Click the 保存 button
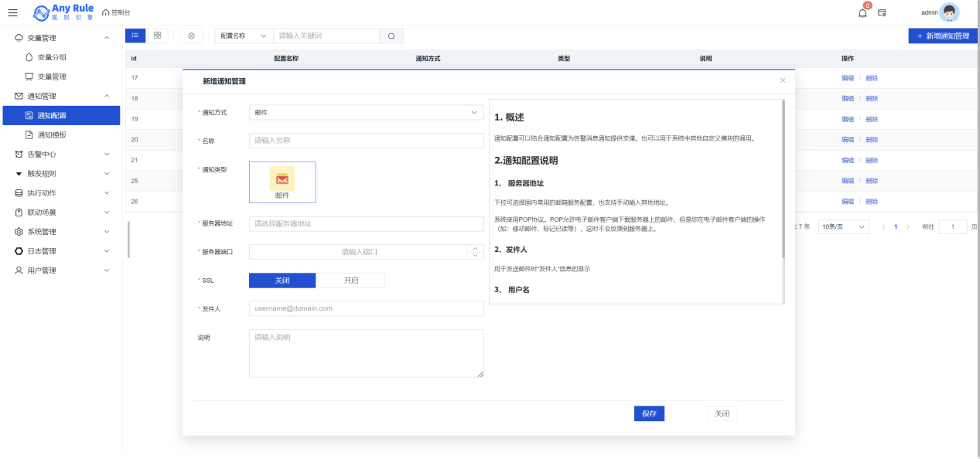 coord(649,414)
